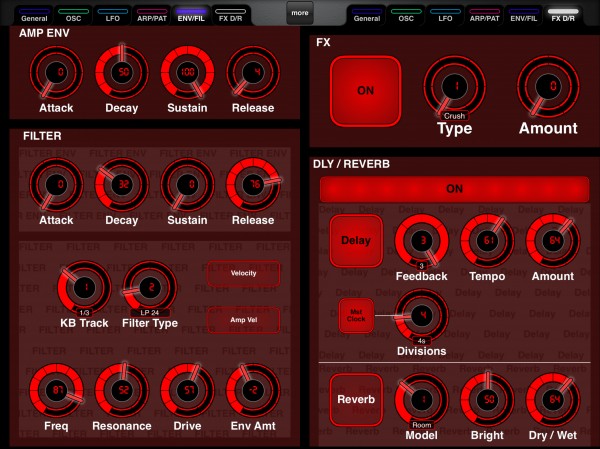Open the left LFO tab
The width and height of the screenshot is (600, 449).
click(x=112, y=15)
